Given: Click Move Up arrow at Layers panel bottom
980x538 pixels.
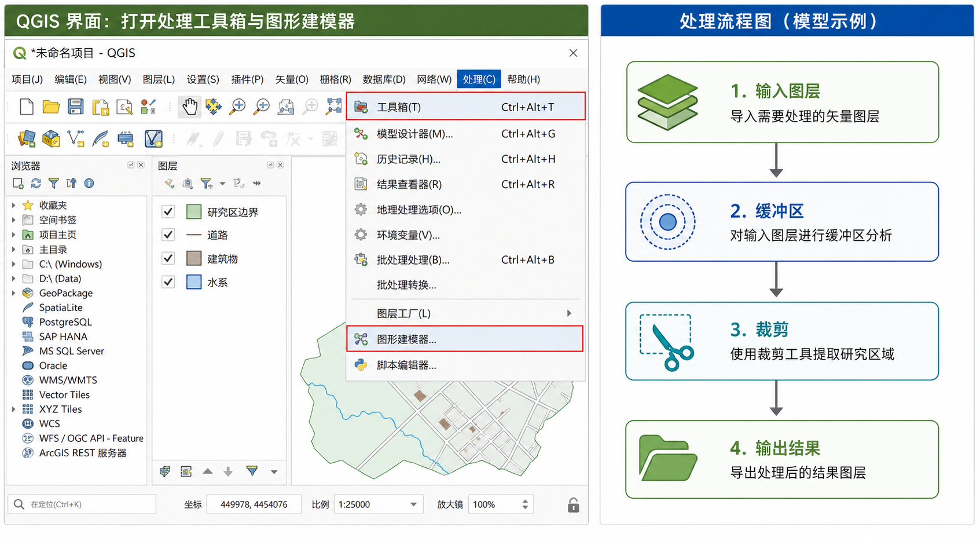Looking at the screenshot, I should [208, 471].
